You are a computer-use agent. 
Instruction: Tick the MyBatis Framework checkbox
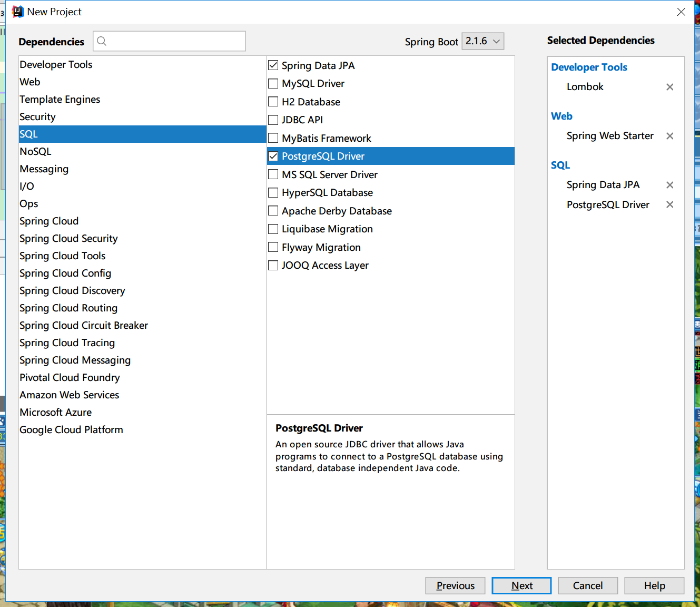coord(273,138)
